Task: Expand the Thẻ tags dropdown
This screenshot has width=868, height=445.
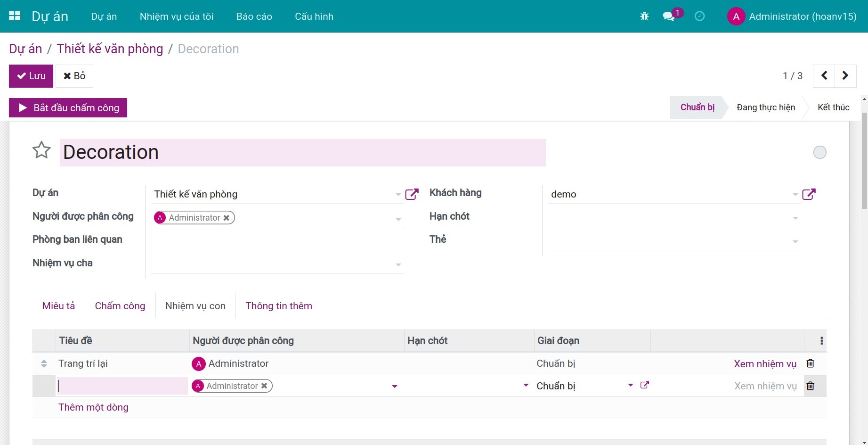Action: click(795, 242)
